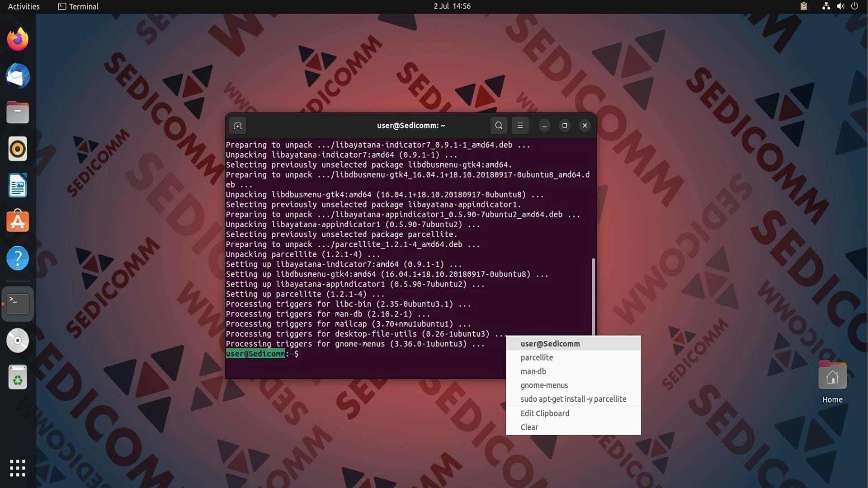Open terminal search
Viewport: 868px width, 488px height.
[499, 126]
